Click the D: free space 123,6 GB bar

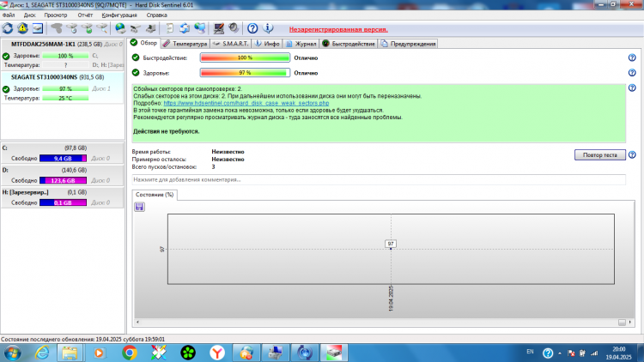[x=63, y=181]
